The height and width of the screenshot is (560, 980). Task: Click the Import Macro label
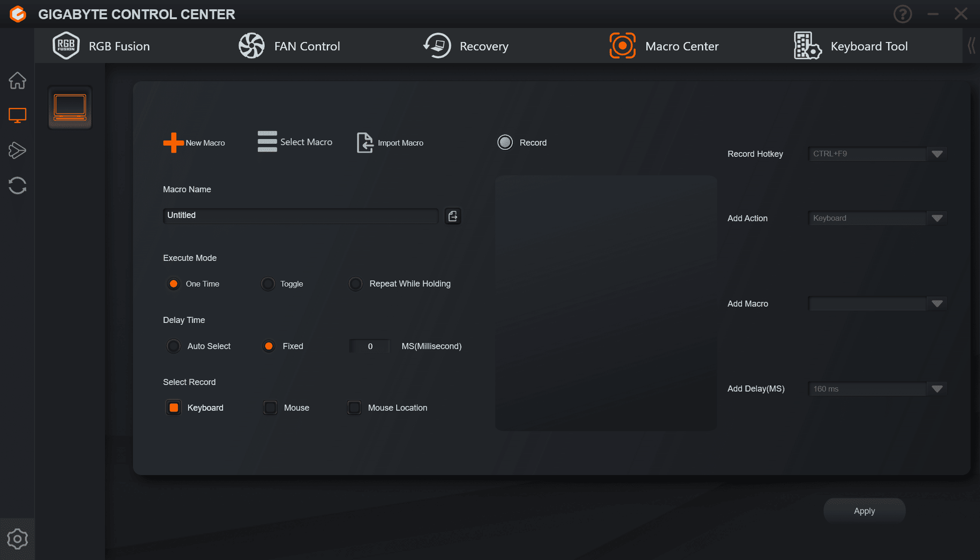(x=400, y=143)
